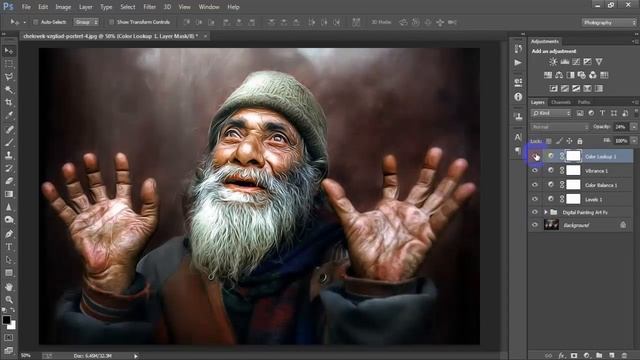Hide the Color Lookup 1 layer
The width and height of the screenshot is (640, 360).
535,156
